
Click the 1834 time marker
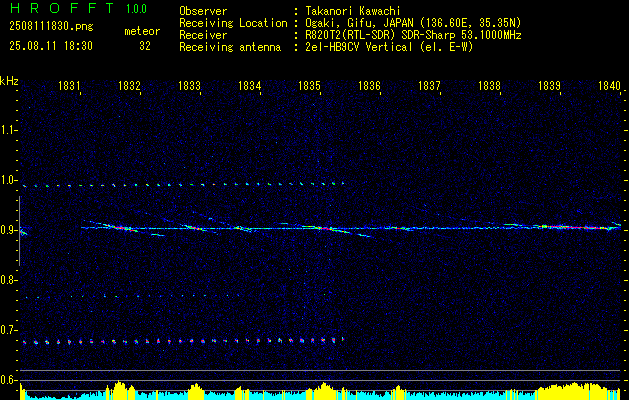[x=250, y=85]
